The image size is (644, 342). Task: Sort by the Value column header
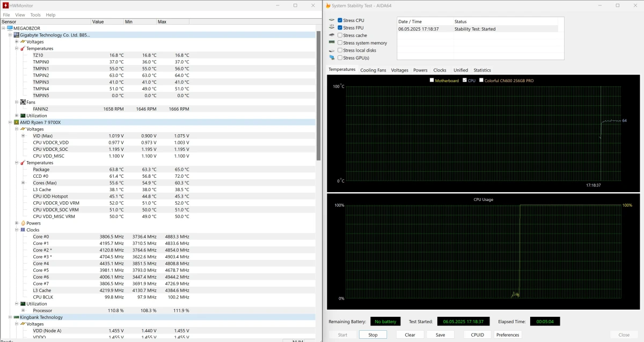click(x=107, y=21)
